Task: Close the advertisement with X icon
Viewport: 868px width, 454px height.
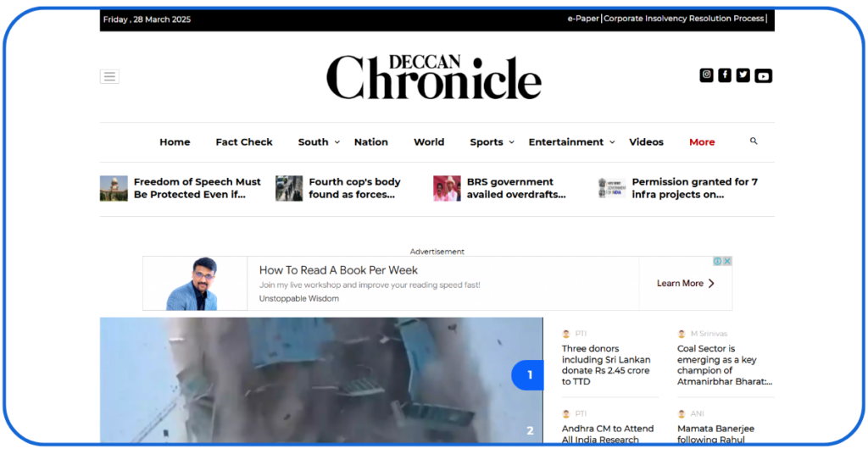Action: coord(727,261)
